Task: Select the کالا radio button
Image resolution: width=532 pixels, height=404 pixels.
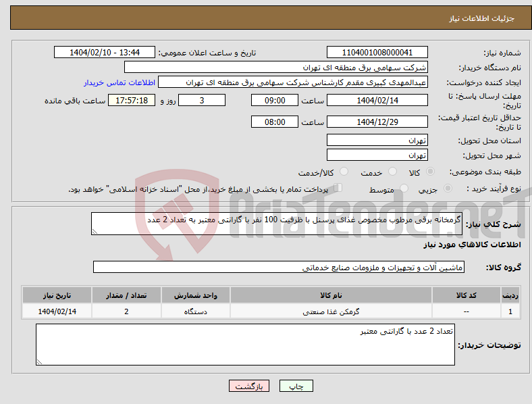Action: (430, 172)
